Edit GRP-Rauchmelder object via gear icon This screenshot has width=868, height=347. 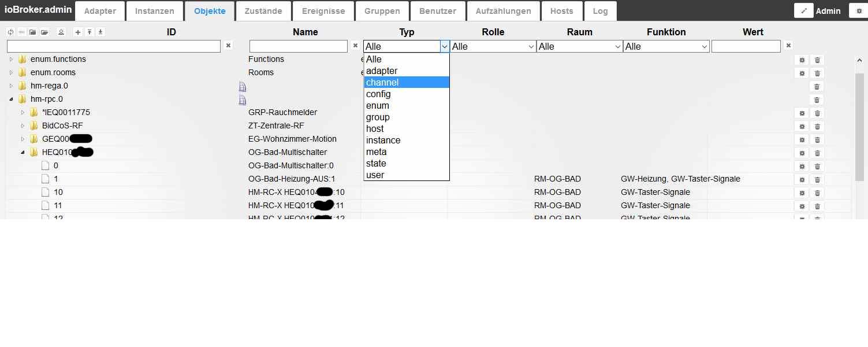point(802,113)
